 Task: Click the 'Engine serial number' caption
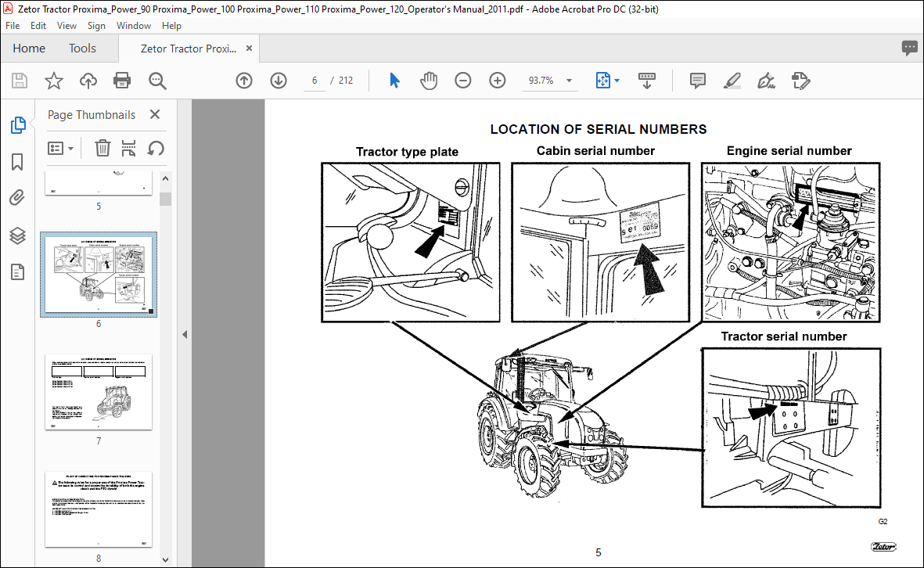coord(789,151)
